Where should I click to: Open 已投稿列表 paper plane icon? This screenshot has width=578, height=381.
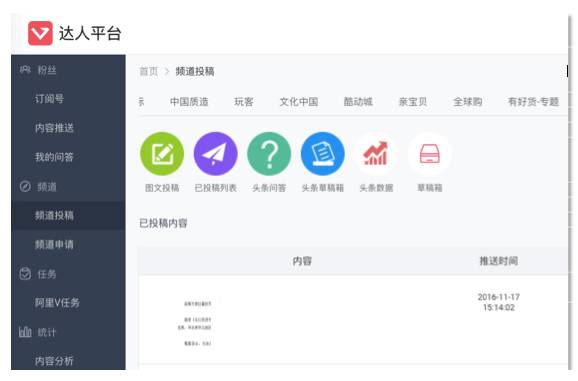click(x=216, y=154)
